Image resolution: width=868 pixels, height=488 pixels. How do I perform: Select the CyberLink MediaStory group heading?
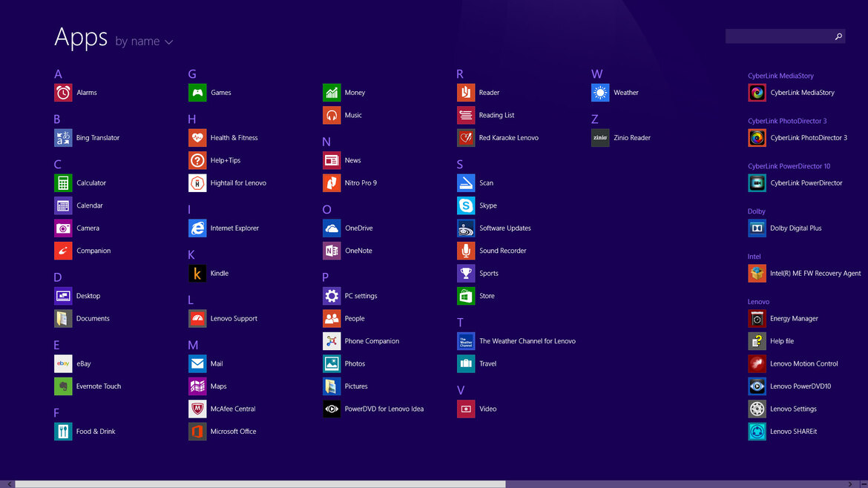[780, 76]
